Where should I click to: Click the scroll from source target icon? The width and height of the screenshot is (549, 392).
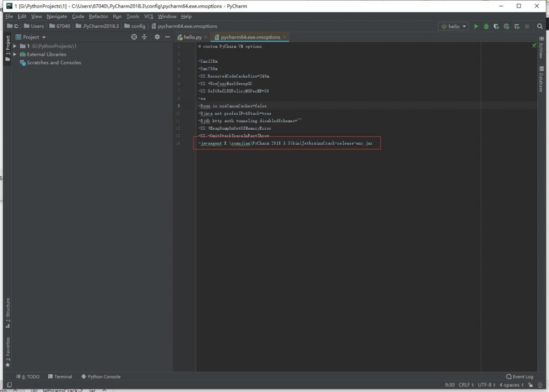pyautogui.click(x=134, y=37)
